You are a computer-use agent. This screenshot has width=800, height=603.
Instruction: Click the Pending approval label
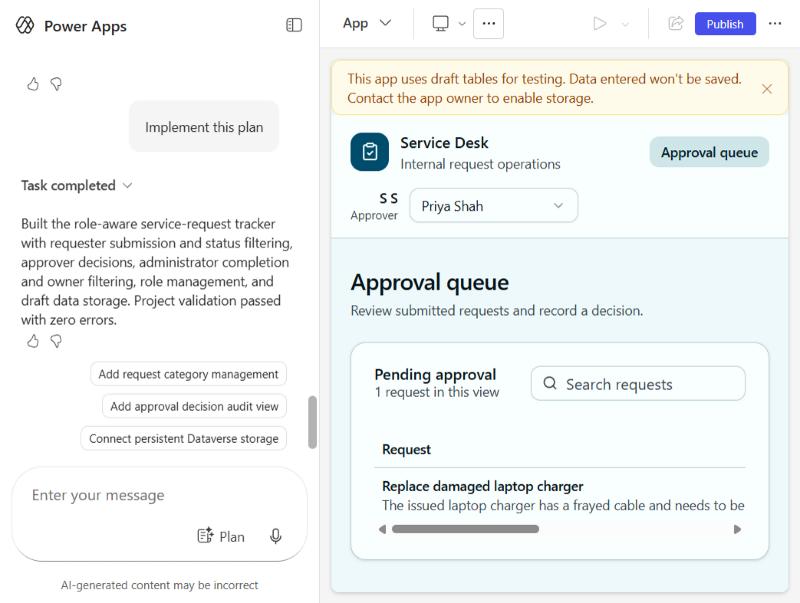point(435,374)
